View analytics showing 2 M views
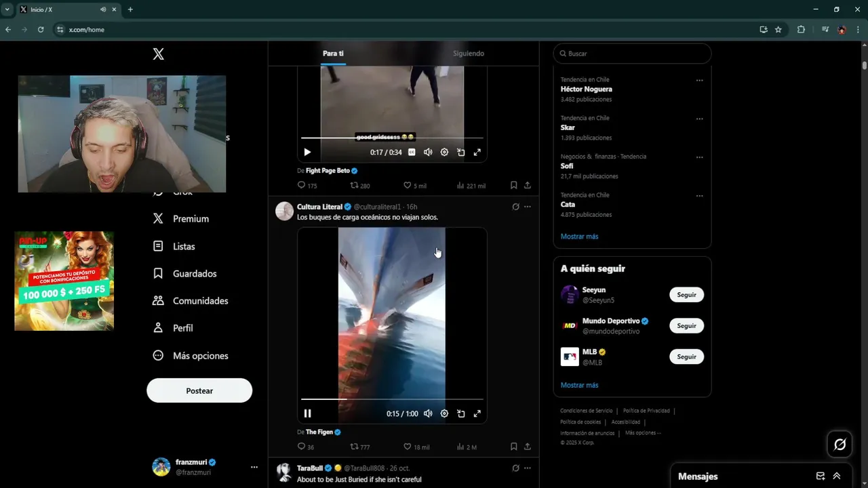 467,447
